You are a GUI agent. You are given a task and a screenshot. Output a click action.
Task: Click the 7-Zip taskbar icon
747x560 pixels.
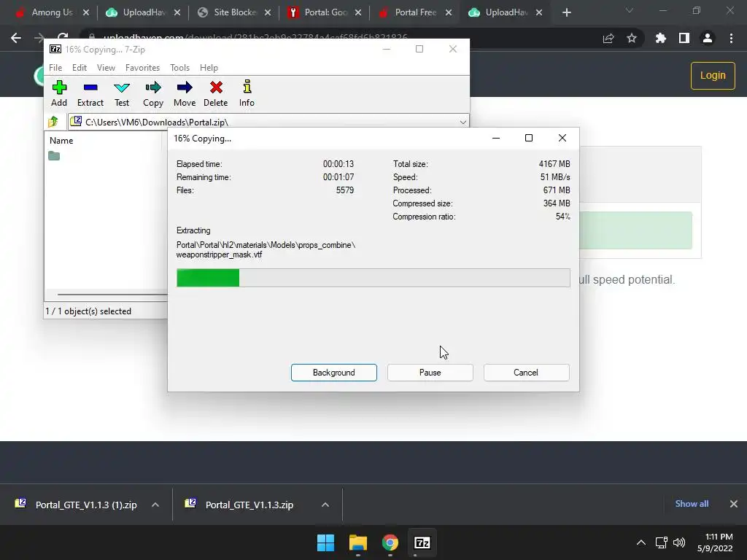tap(422, 542)
